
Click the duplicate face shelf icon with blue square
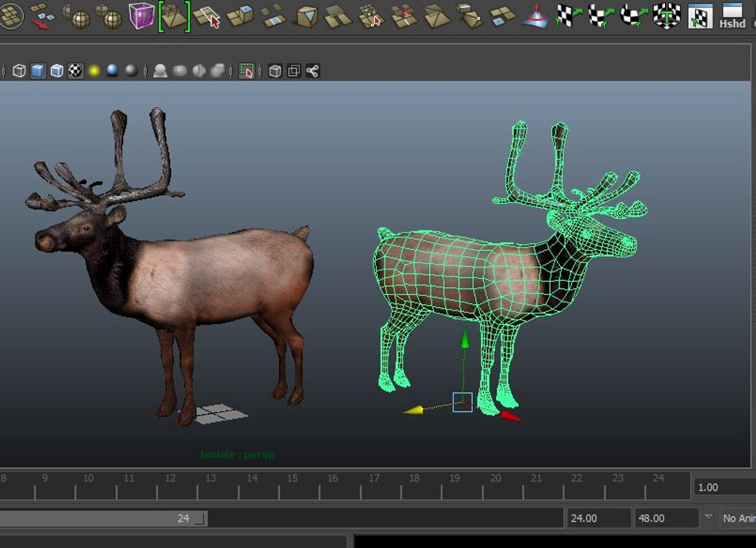pos(503,15)
